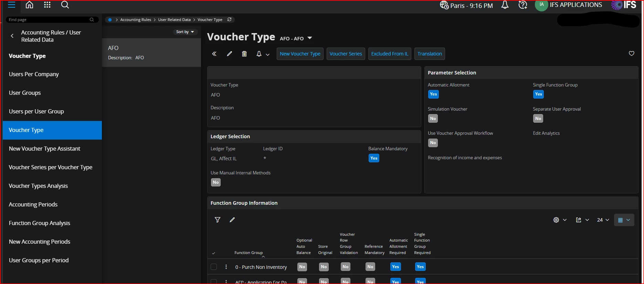The image size is (644, 284).
Task: Go to the home page icon
Action: pyautogui.click(x=30, y=5)
